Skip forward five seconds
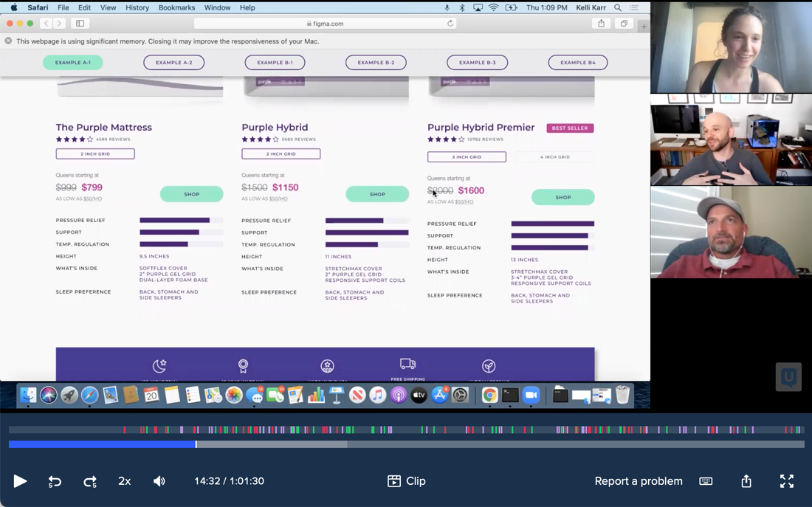Image resolution: width=812 pixels, height=507 pixels. [x=90, y=481]
